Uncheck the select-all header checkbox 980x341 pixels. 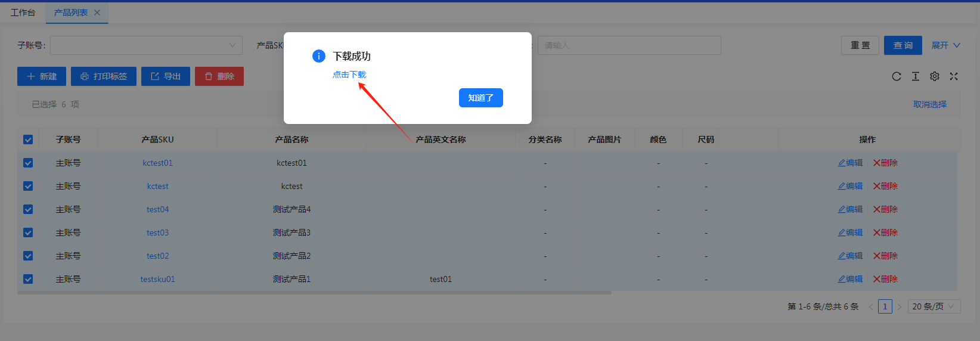[28, 139]
